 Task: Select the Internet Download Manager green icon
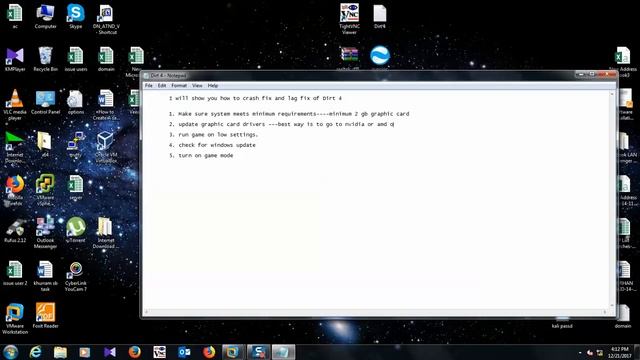coord(15,147)
